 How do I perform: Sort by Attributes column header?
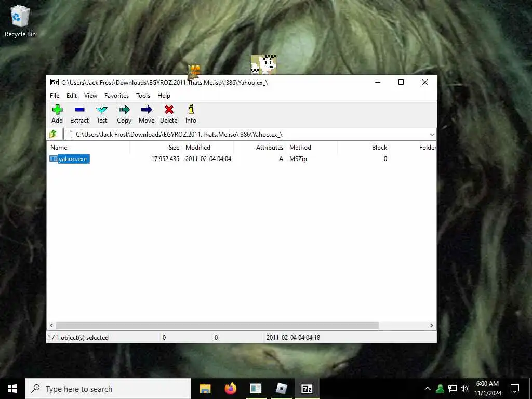pos(260,147)
